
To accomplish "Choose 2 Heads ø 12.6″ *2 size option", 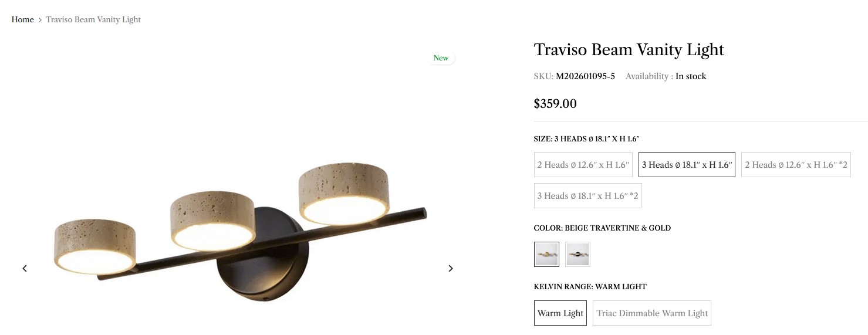I will 796,165.
